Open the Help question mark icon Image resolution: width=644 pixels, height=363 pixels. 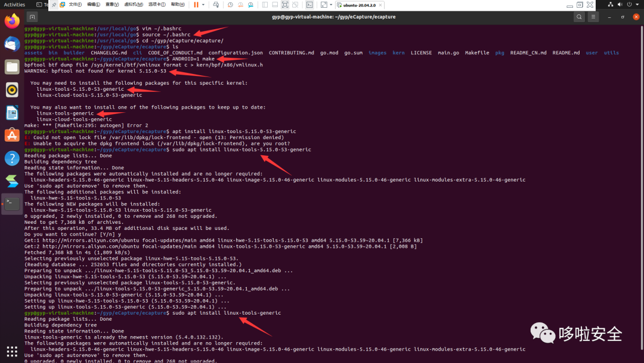pyautogui.click(x=12, y=158)
